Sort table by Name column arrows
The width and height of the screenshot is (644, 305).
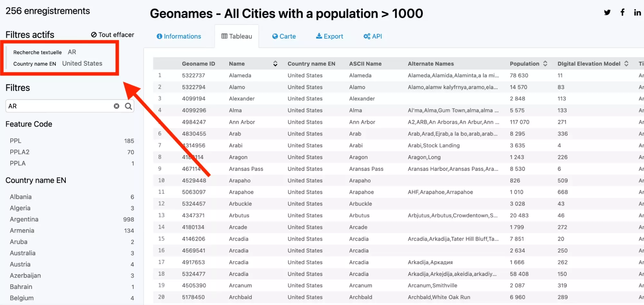tap(275, 64)
